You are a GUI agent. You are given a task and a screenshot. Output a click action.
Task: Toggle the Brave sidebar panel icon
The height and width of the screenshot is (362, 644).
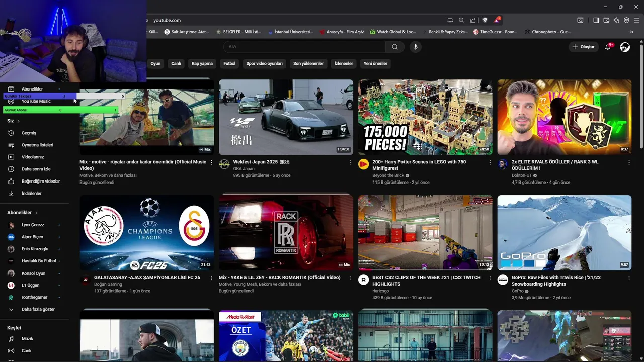click(596, 20)
